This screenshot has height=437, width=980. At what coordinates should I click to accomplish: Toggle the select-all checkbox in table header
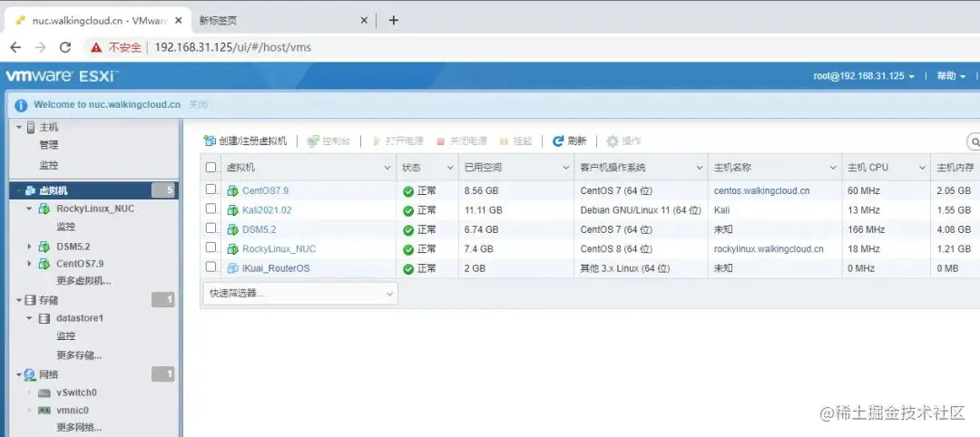tap(211, 168)
